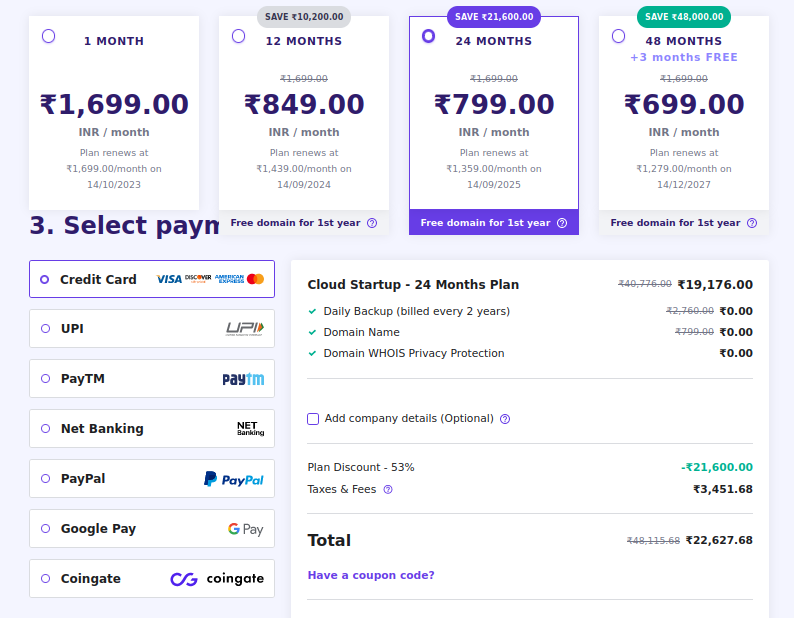Click the ₹799.00 price on 24 Months card

tap(494, 104)
